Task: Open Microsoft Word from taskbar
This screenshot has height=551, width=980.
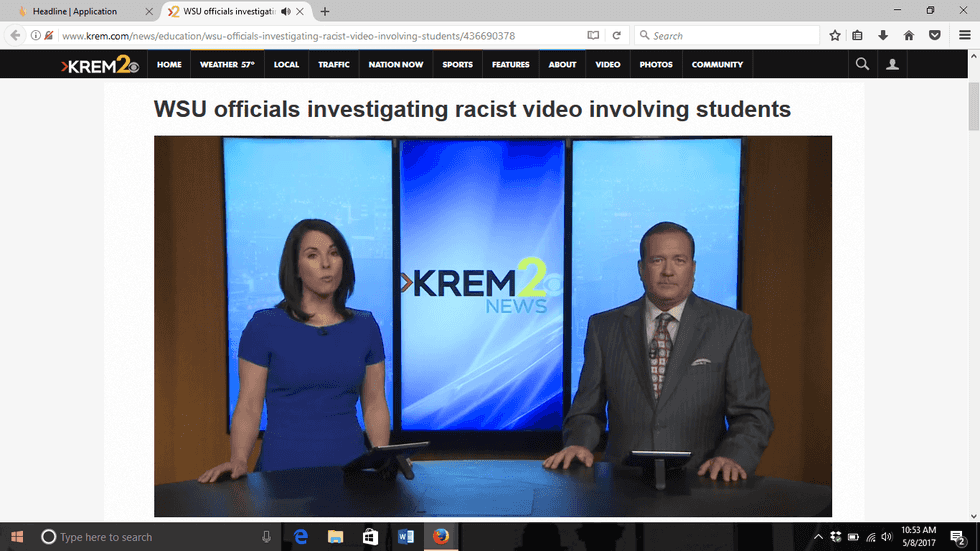Action: pos(406,537)
